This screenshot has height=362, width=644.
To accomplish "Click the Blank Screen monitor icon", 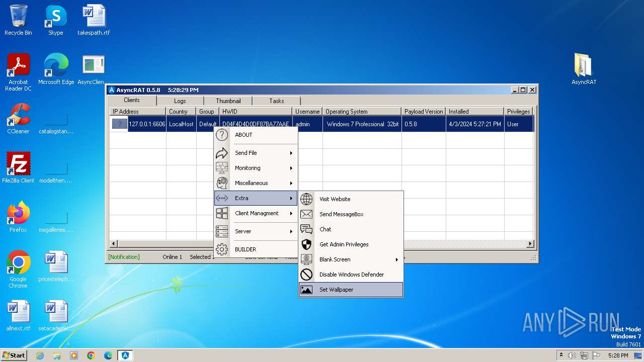I will [x=306, y=259].
